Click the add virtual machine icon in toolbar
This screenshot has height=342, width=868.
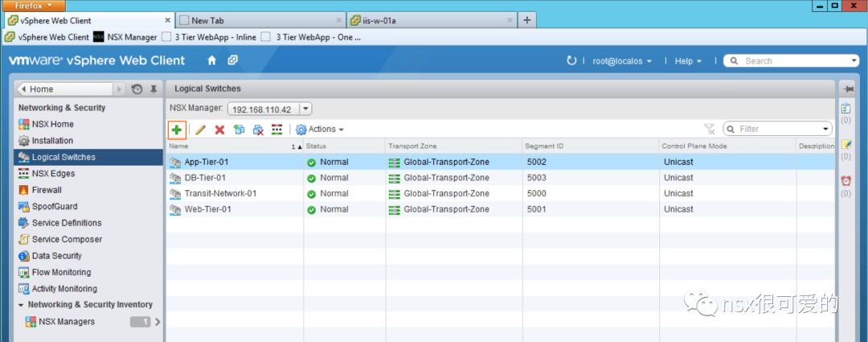239,130
